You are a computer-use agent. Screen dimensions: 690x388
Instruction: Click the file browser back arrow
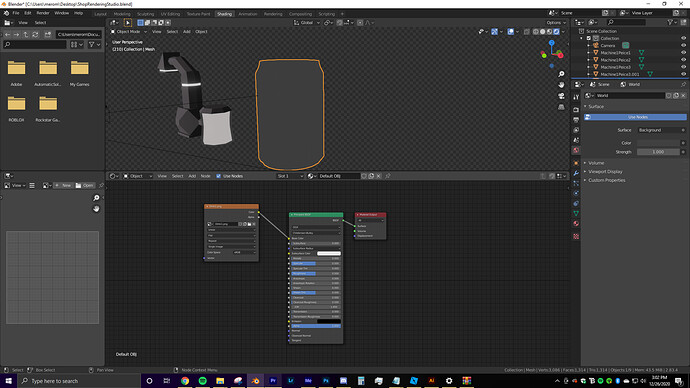point(7,34)
